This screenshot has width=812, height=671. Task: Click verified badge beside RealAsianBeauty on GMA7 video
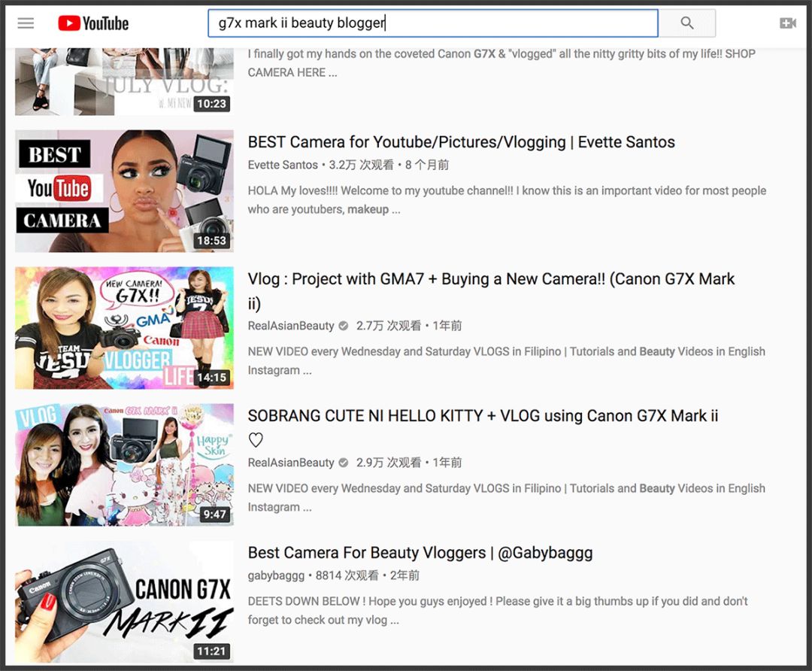[x=343, y=326]
